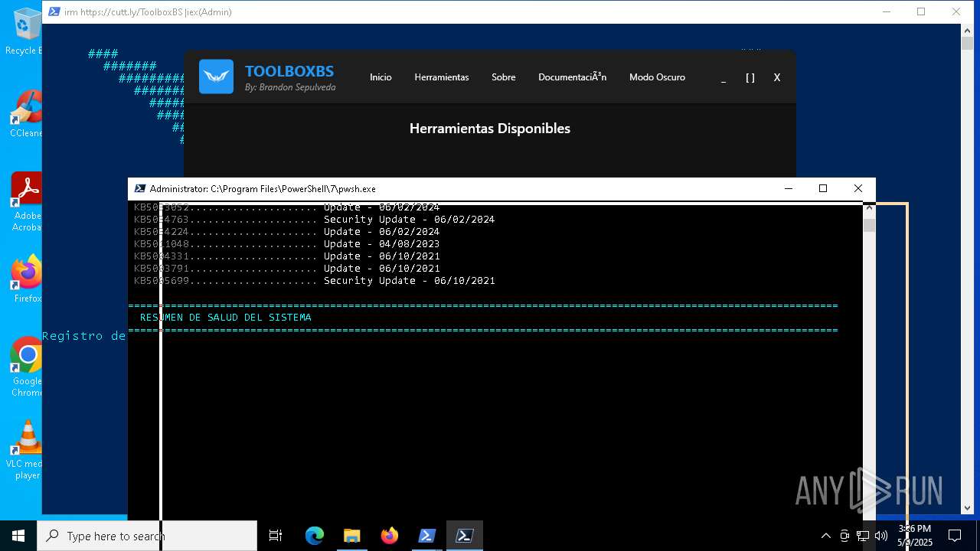980x551 pixels.
Task: Click scroll up arrow in pwsh.exe window
Action: (x=869, y=207)
